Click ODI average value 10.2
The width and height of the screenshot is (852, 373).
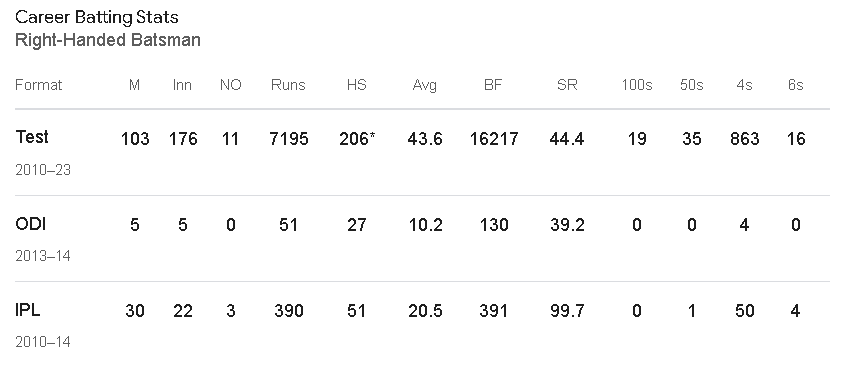[x=425, y=225]
